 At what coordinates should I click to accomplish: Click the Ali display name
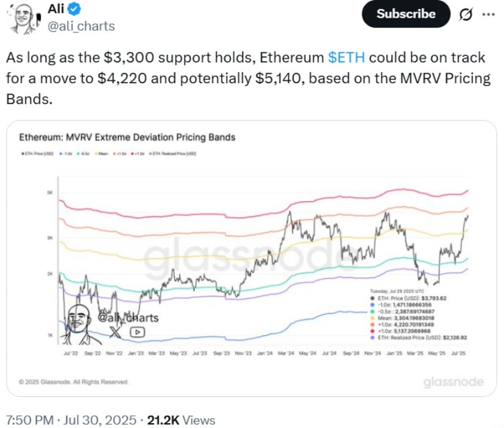tap(56, 9)
